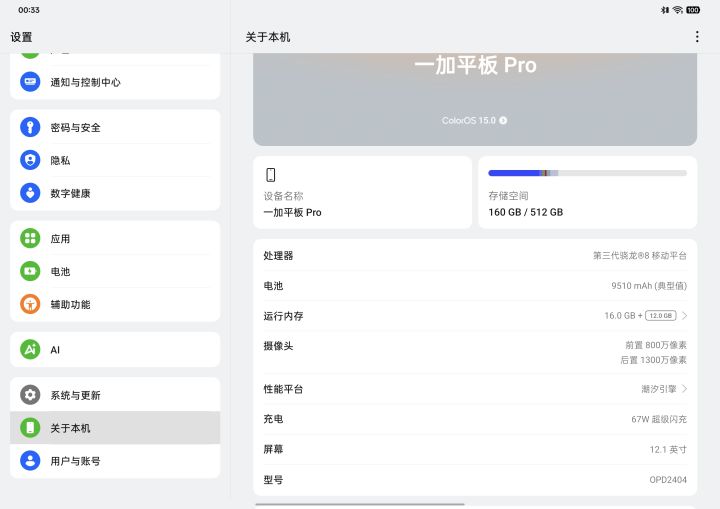Image resolution: width=720 pixels, height=509 pixels.
Task: Tap the orange accessibility icon
Action: point(30,304)
